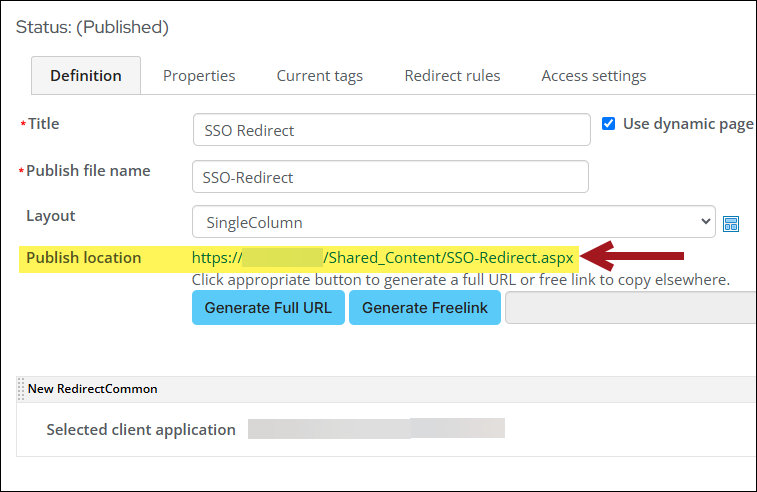The width and height of the screenshot is (757, 492).
Task: Open the SSO-Redirect.aspx publish location link
Action: [384, 258]
